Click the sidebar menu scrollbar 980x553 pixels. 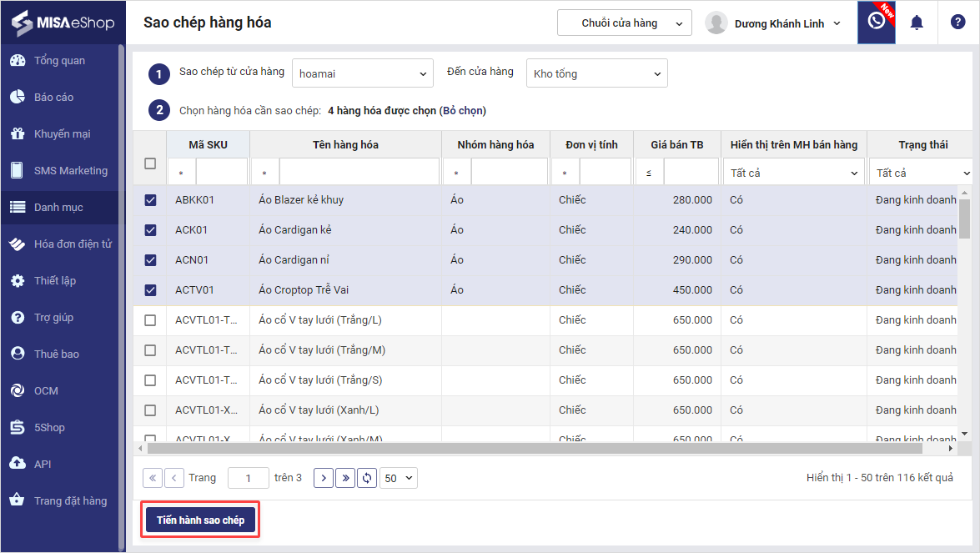[121, 299]
